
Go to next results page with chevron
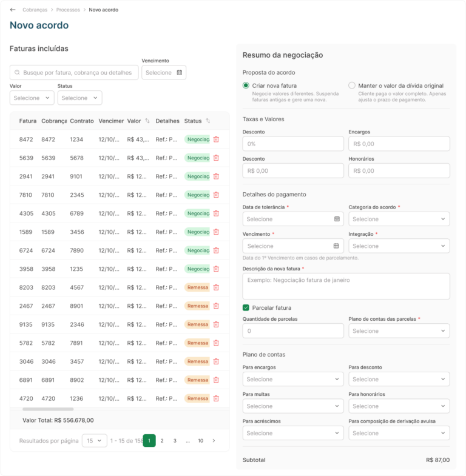[214, 440]
